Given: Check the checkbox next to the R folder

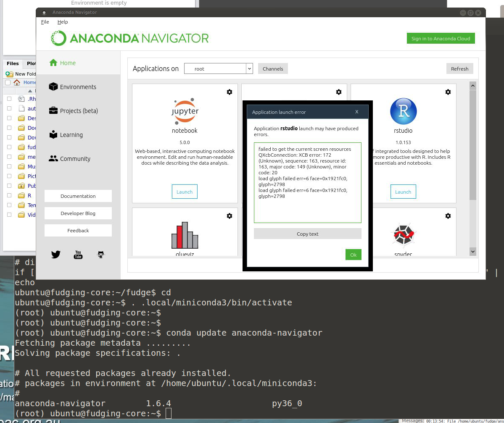Looking at the screenshot, I should coord(9,195).
